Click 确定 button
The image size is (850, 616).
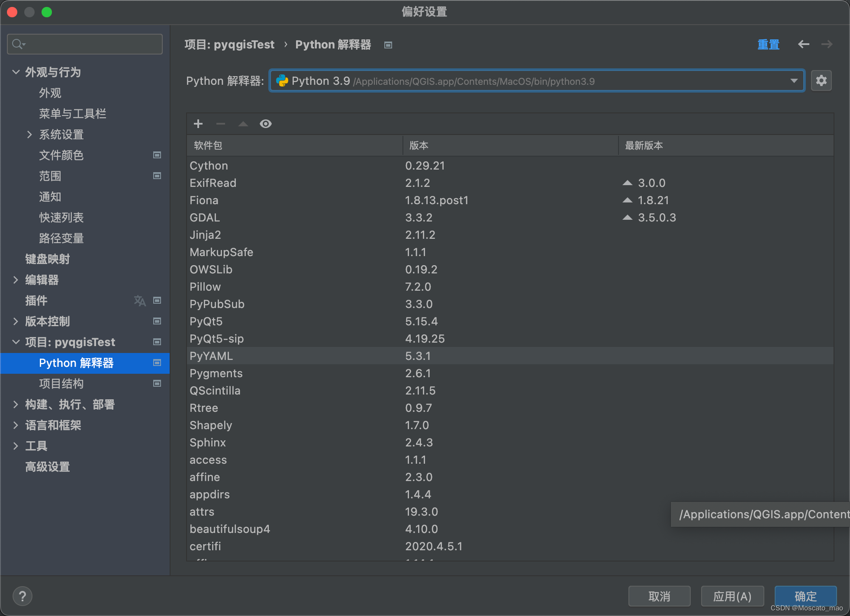[x=805, y=596]
